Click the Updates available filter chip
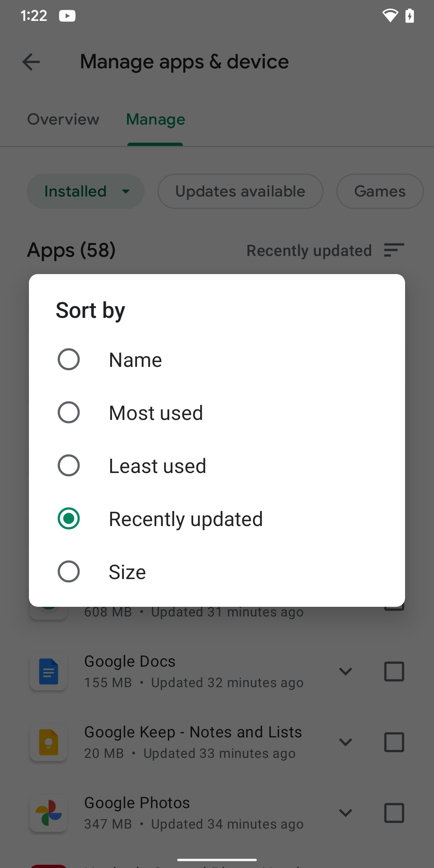Viewport: 434px width, 868px height. click(240, 191)
